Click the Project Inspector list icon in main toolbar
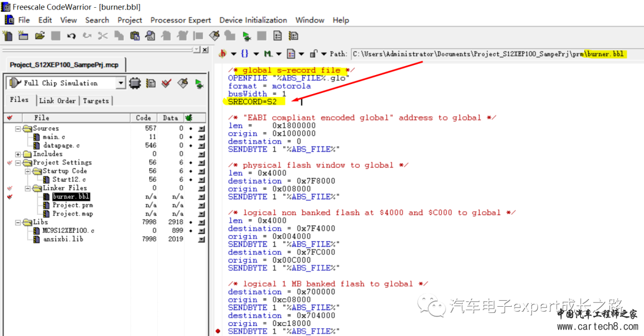The height and width of the screenshot is (336, 644). (278, 36)
